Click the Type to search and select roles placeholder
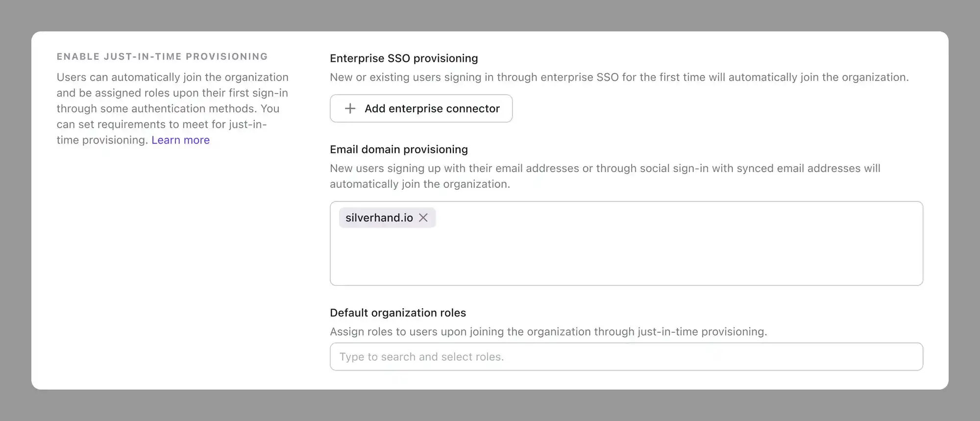 (421, 357)
